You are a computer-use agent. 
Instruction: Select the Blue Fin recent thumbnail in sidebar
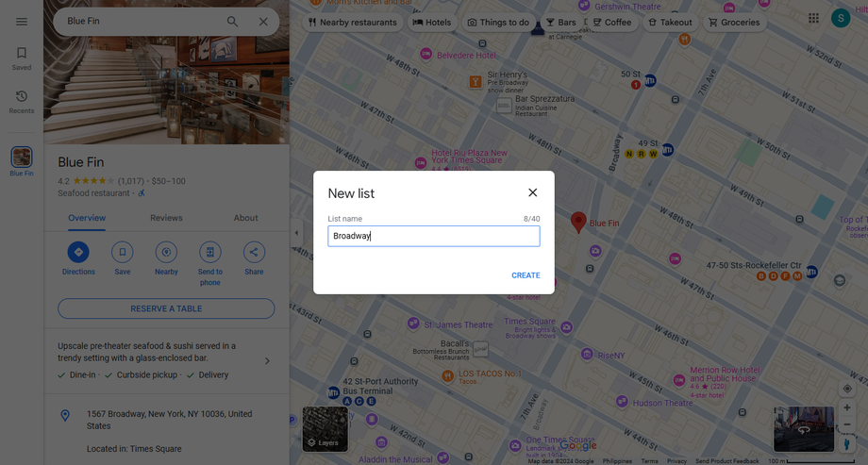pyautogui.click(x=22, y=158)
